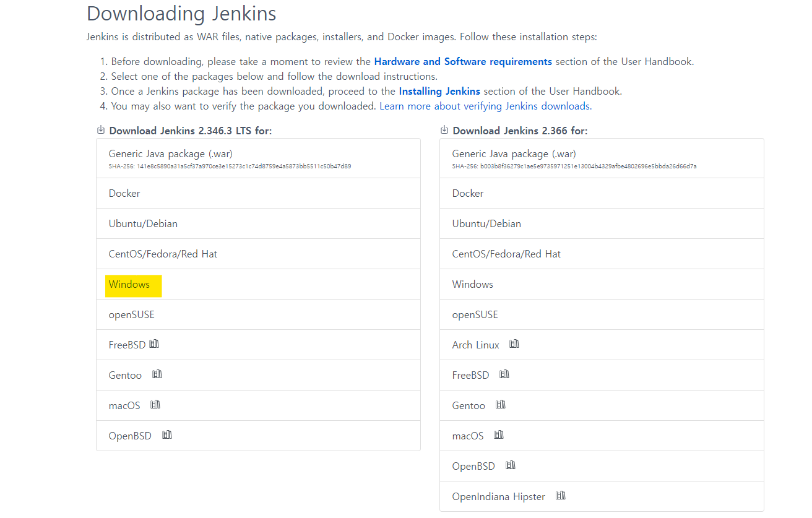Download weekly 2.366 Generic Java package (.war)
The image size is (812, 518).
[x=602, y=158]
